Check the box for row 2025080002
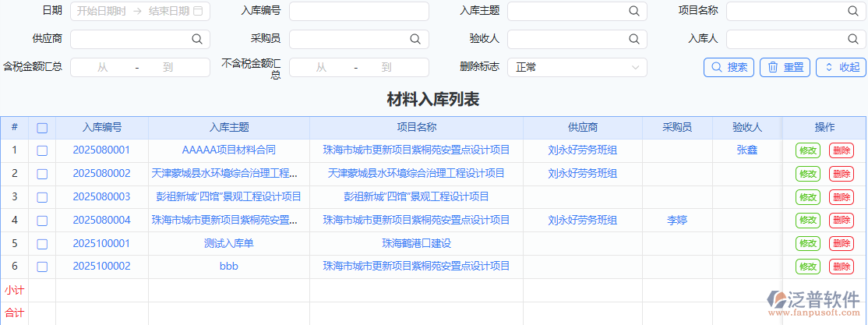 coord(42,174)
